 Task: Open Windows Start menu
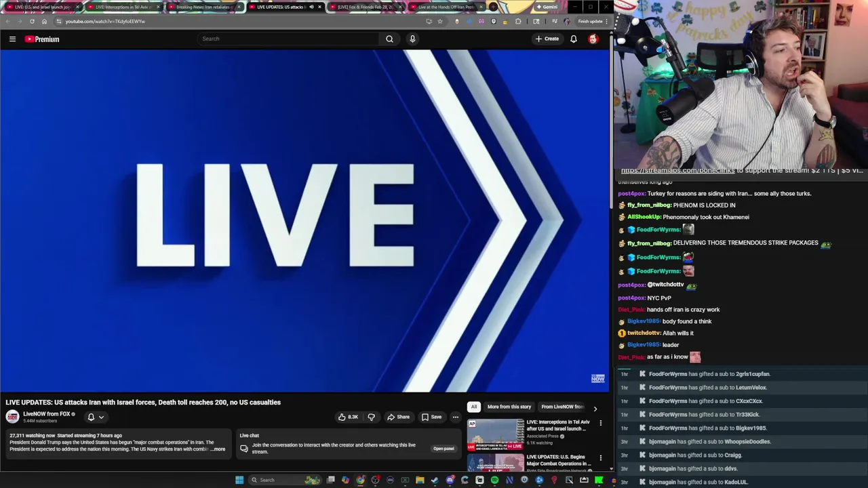click(x=239, y=480)
